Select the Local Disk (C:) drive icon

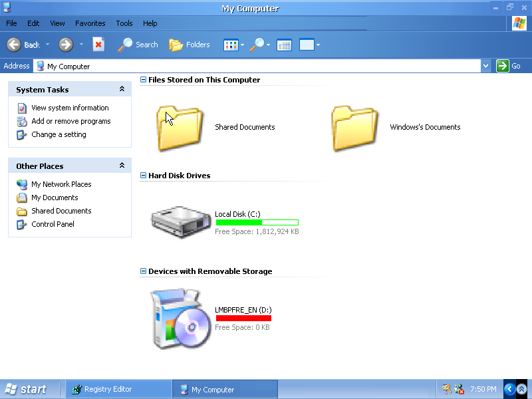click(x=181, y=222)
